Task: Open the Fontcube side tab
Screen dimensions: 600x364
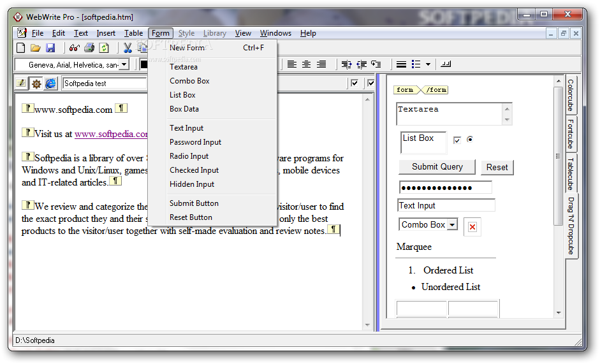Action: coord(571,134)
